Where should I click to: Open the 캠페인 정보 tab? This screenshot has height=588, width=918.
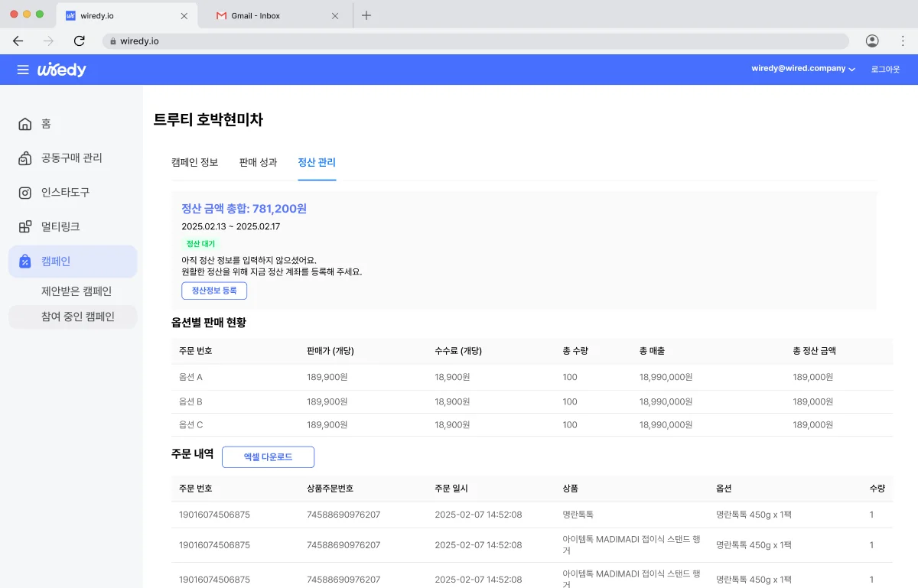point(196,162)
